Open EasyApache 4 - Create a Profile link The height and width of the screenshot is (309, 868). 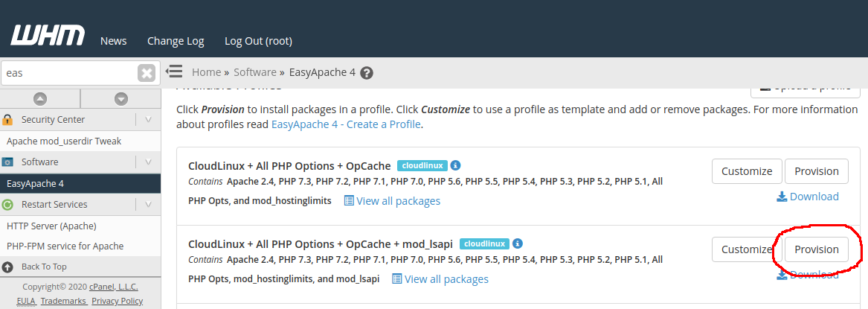(x=346, y=124)
